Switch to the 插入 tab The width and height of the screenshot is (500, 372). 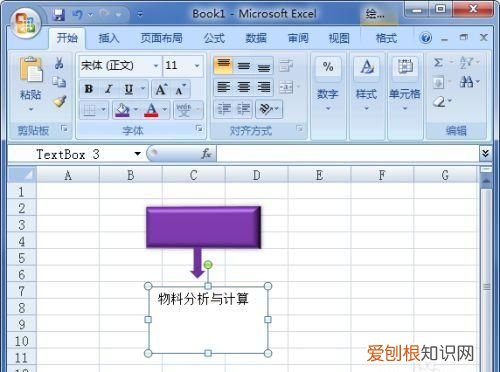coord(109,38)
